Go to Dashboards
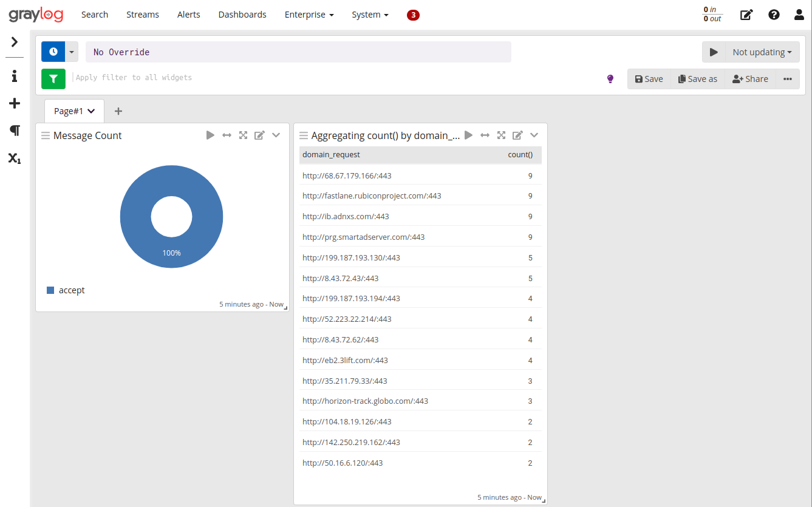Image resolution: width=812 pixels, height=507 pixels. coord(242,15)
